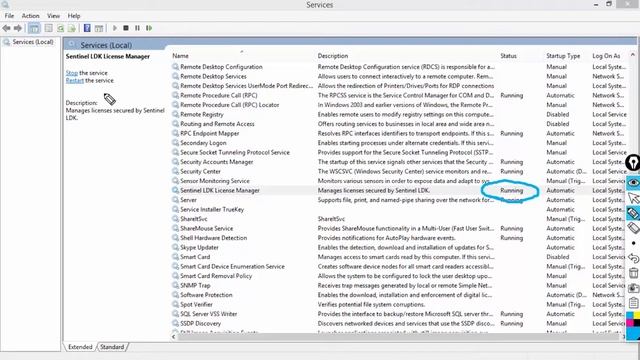Toggle the Show/Hide Action Pane toolbar icon
The height and width of the screenshot is (360, 640).
(99, 28)
